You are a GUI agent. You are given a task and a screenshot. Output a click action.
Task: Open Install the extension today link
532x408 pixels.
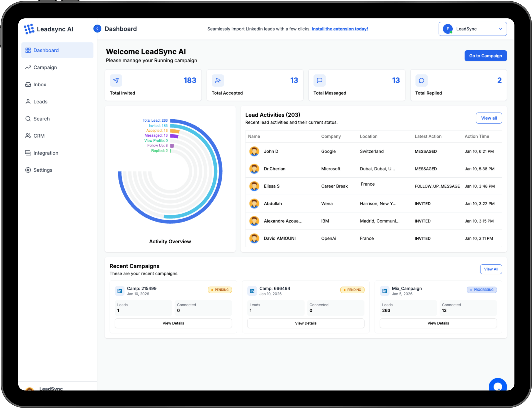pos(340,29)
